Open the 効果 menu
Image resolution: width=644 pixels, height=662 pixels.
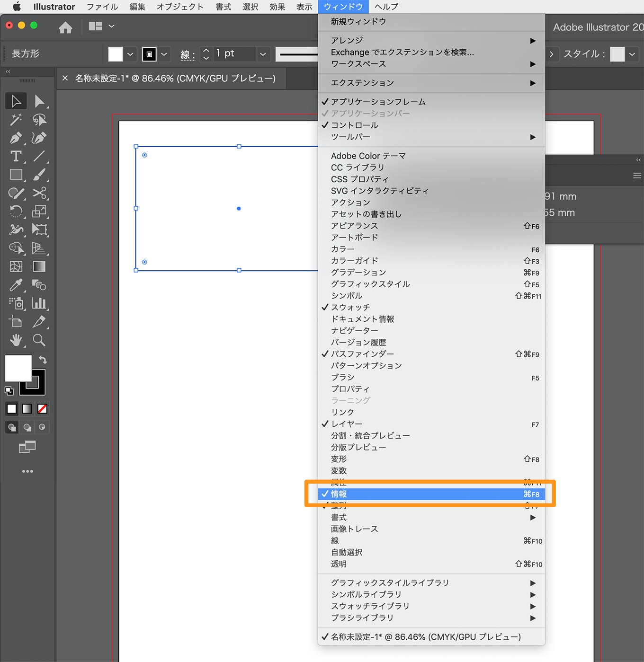click(277, 7)
